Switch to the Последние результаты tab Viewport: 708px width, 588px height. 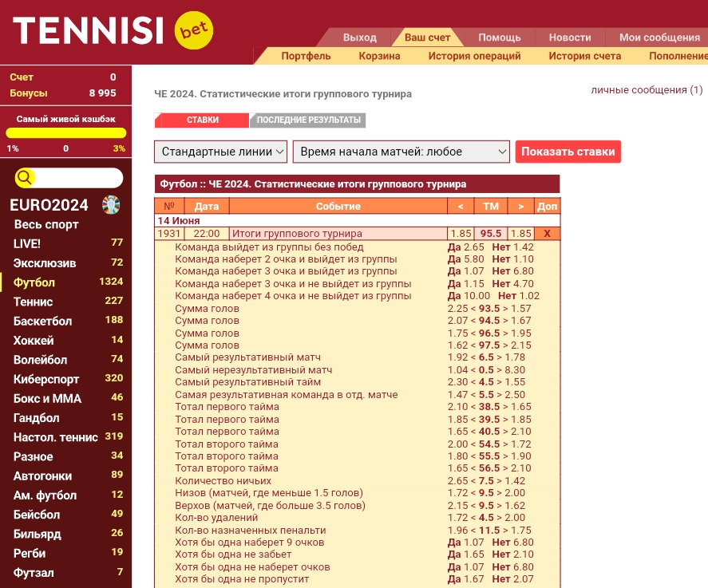308,120
